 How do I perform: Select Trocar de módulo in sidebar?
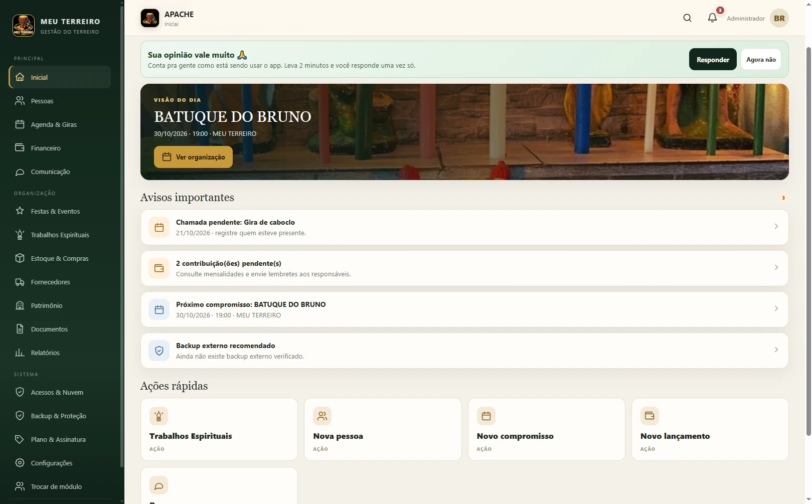click(60, 486)
